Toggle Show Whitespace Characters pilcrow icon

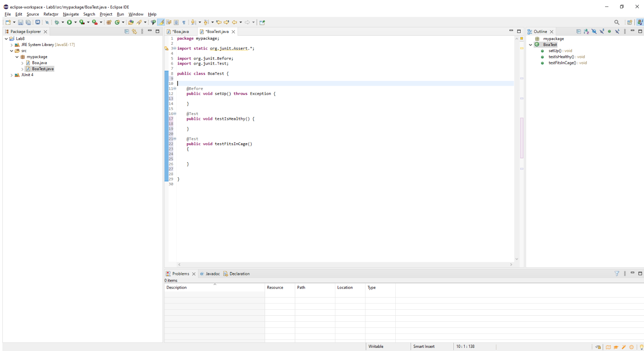coord(184,22)
